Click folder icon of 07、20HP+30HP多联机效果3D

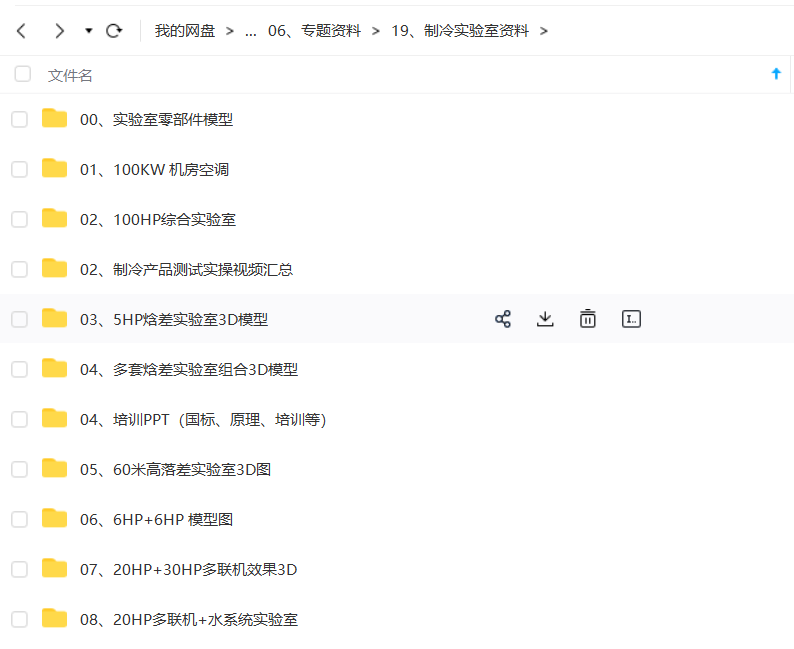tap(54, 568)
